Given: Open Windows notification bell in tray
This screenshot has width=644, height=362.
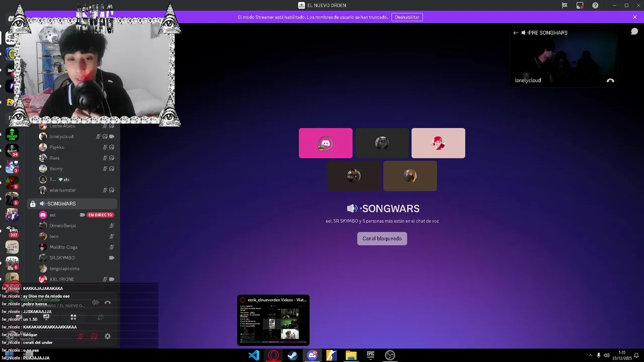Looking at the screenshot, I should point(636,355).
